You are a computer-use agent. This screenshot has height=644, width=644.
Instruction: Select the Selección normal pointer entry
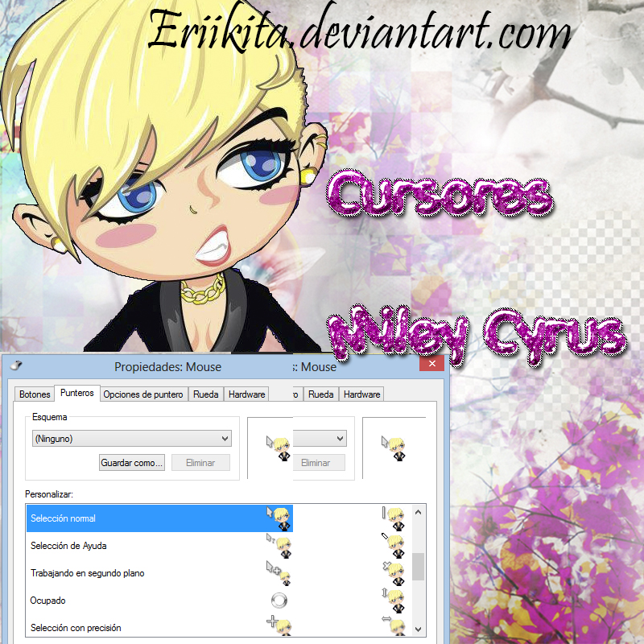tap(159, 518)
